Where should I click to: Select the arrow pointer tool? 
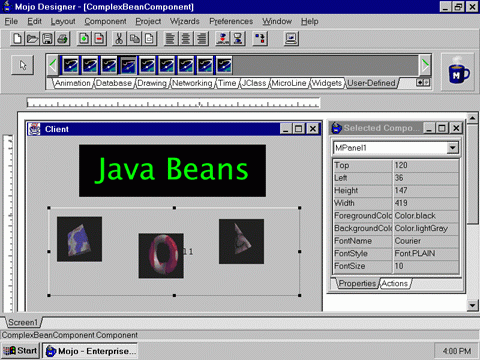point(23,65)
